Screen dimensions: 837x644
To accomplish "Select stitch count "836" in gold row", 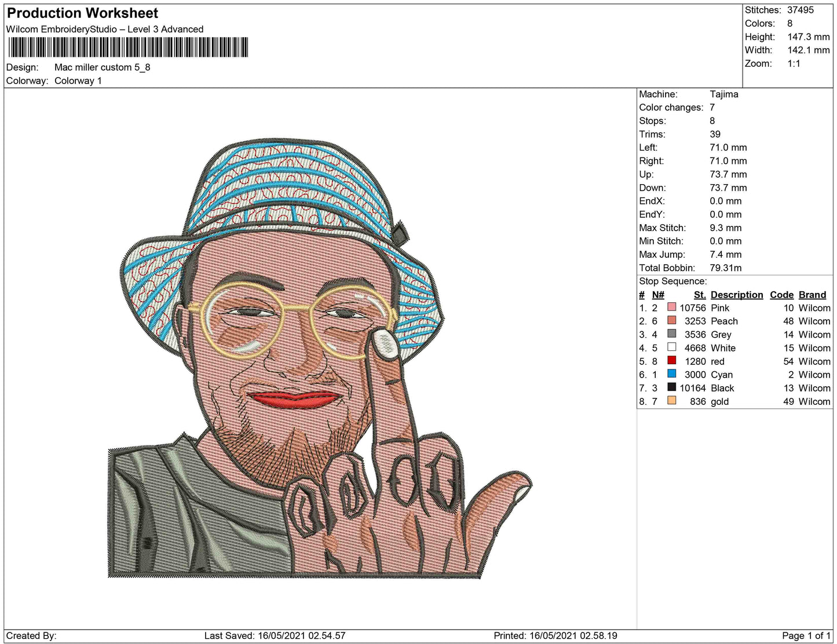I will pos(698,401).
